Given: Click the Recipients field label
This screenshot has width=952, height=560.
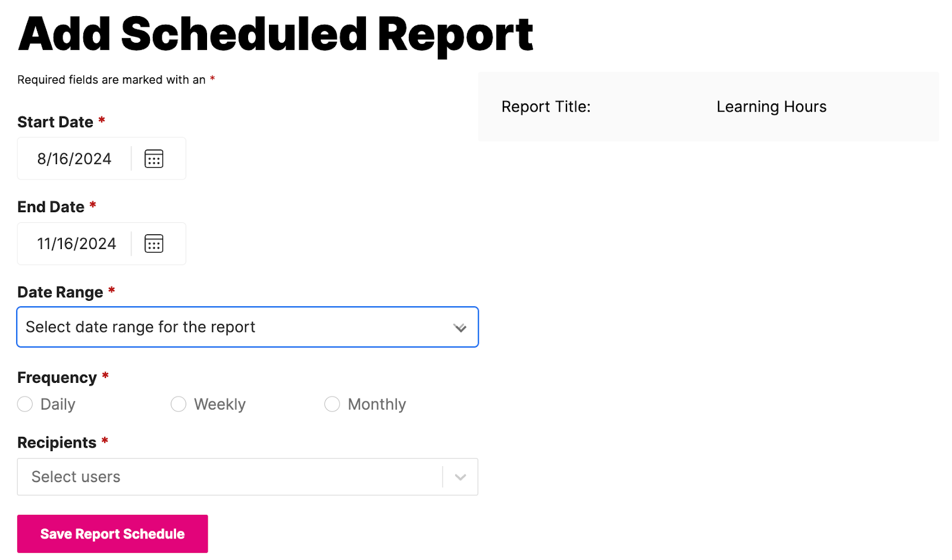Looking at the screenshot, I should click(57, 443).
